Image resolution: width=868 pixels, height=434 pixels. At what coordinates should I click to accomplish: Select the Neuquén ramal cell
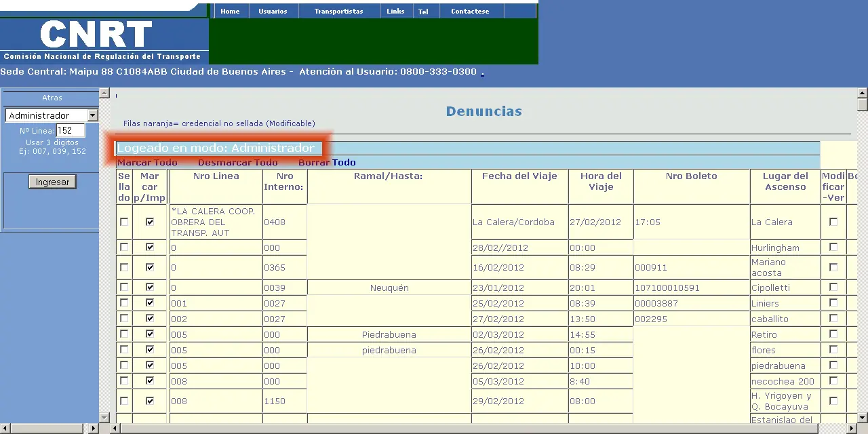tap(389, 288)
